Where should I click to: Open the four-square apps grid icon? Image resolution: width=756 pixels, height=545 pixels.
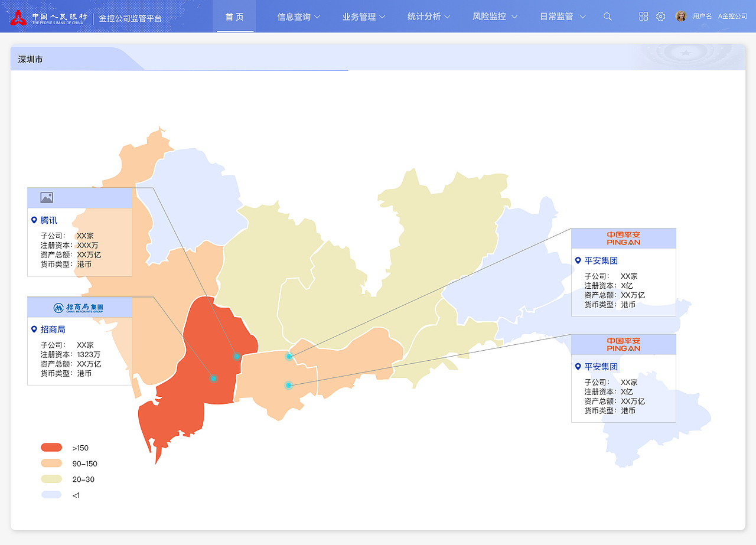pyautogui.click(x=644, y=17)
